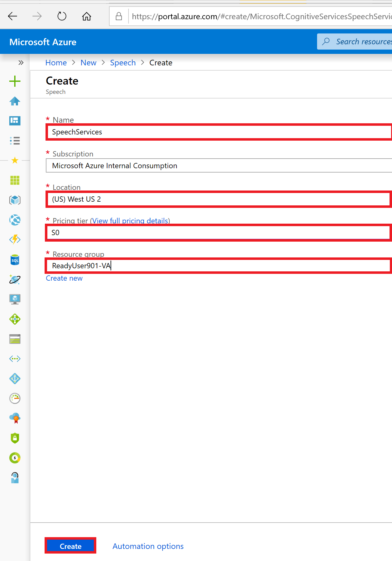This screenshot has width=392, height=561.
Task: Click the yellow Favorites star icon
Action: pos(15,160)
